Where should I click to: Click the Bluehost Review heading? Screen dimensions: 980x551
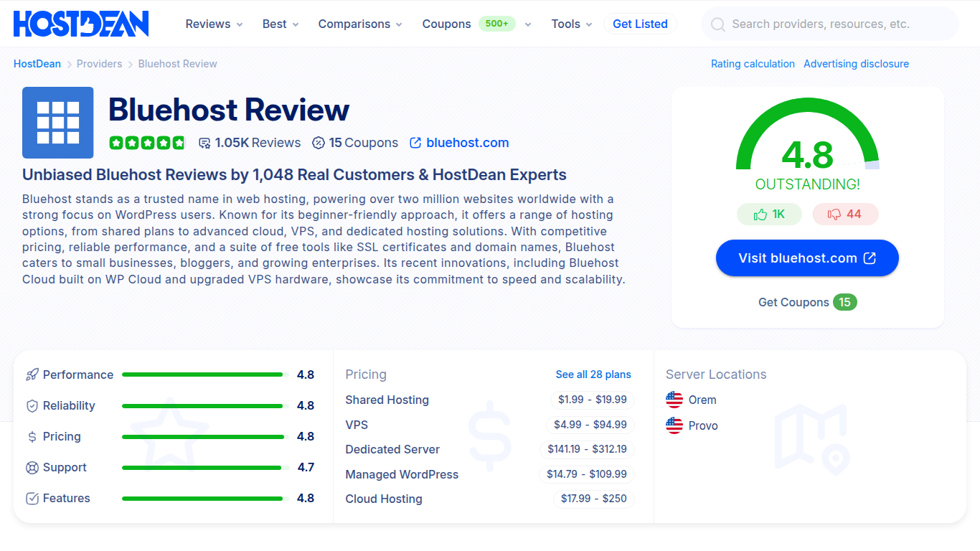[x=229, y=110]
